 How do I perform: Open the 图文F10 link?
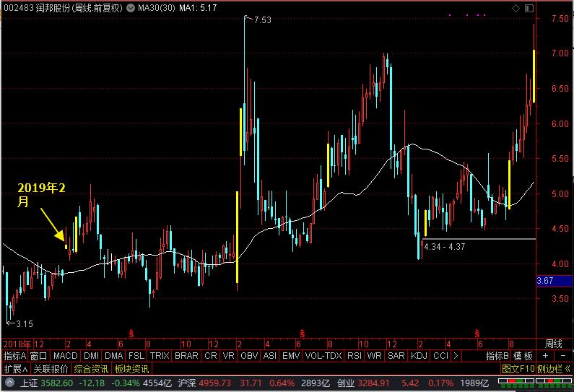(x=518, y=369)
